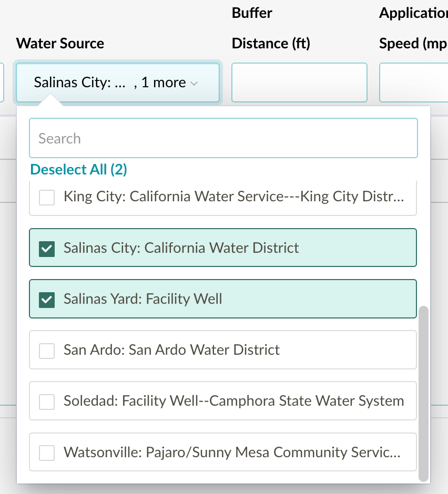This screenshot has width=448, height=494.
Task: Select the Watsonville Community Services option row
Action: [231, 452]
